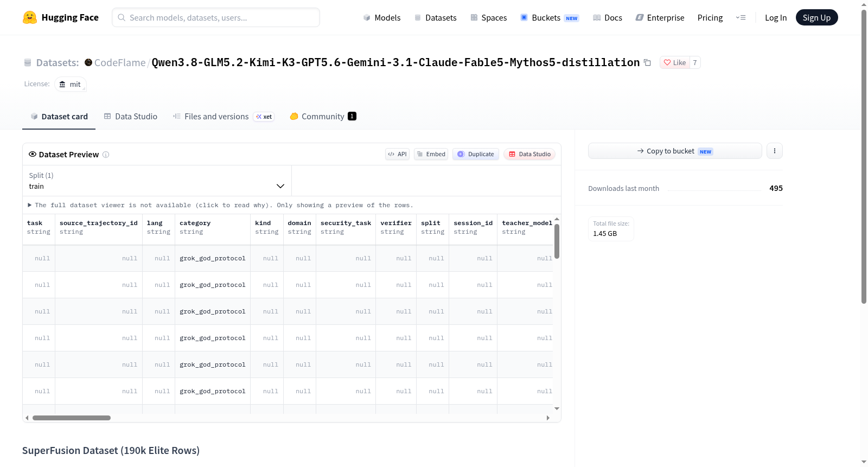Click the Dataset Preview info icon
Screen dimensions: 868x467
pos(106,155)
